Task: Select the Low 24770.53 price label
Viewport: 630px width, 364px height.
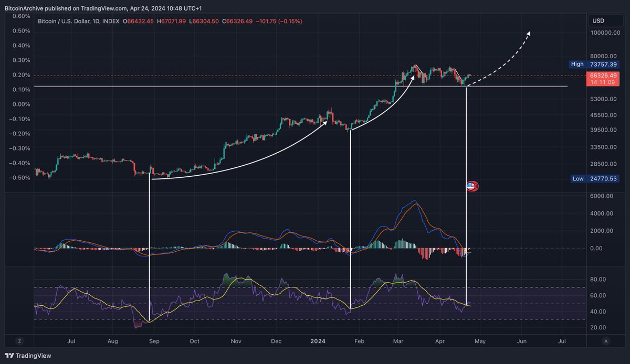Action: (x=594, y=179)
